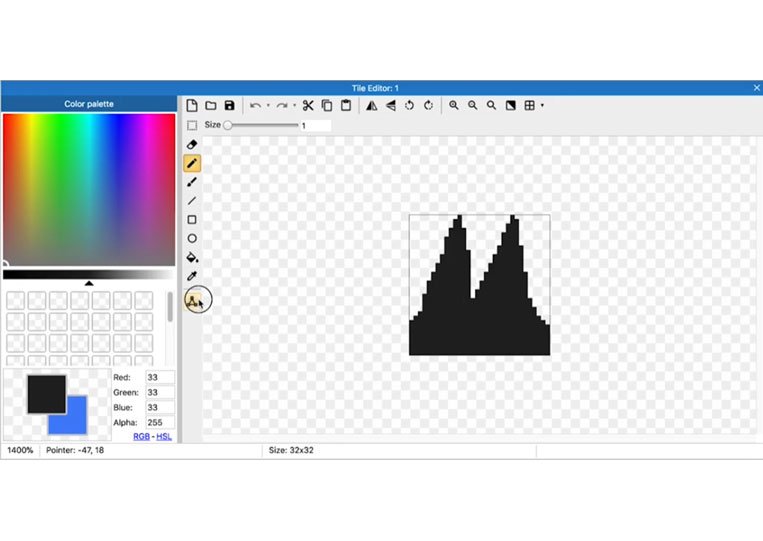This screenshot has height=541, width=763.
Task: Create a new tile with New file icon
Action: (192, 106)
